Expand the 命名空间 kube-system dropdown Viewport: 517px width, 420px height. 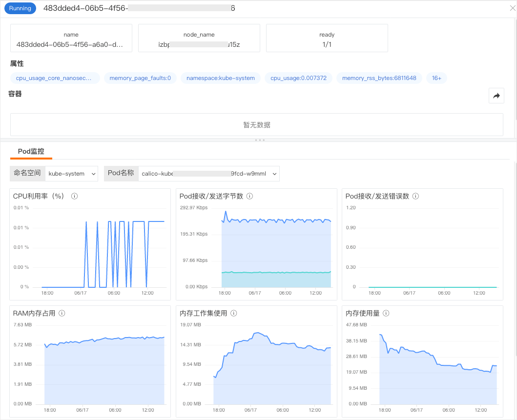click(72, 174)
